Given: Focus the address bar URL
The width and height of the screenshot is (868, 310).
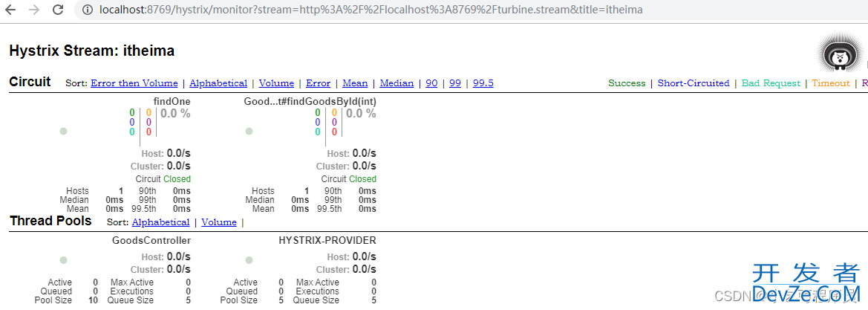Looking at the screenshot, I should pyautogui.click(x=371, y=10).
